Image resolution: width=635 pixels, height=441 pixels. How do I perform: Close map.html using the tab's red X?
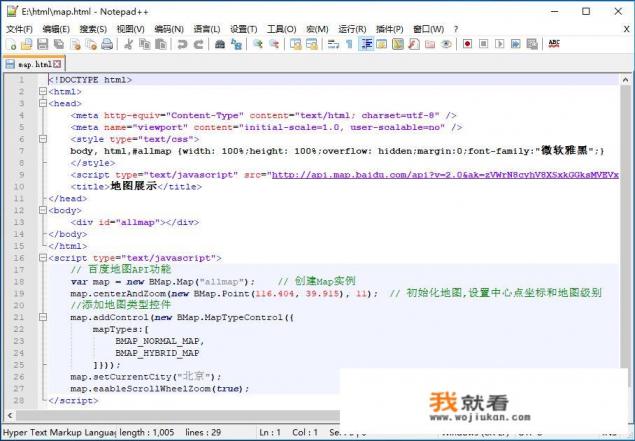pos(57,64)
